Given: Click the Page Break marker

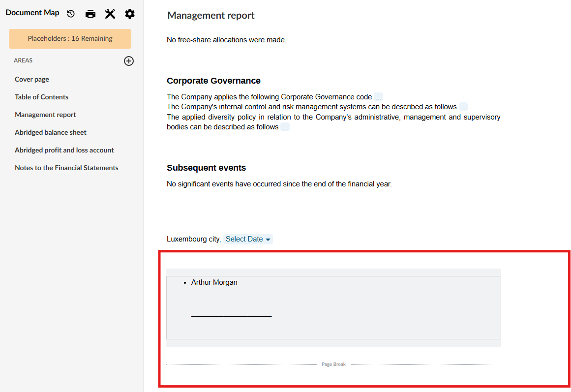Looking at the screenshot, I should click(x=333, y=364).
